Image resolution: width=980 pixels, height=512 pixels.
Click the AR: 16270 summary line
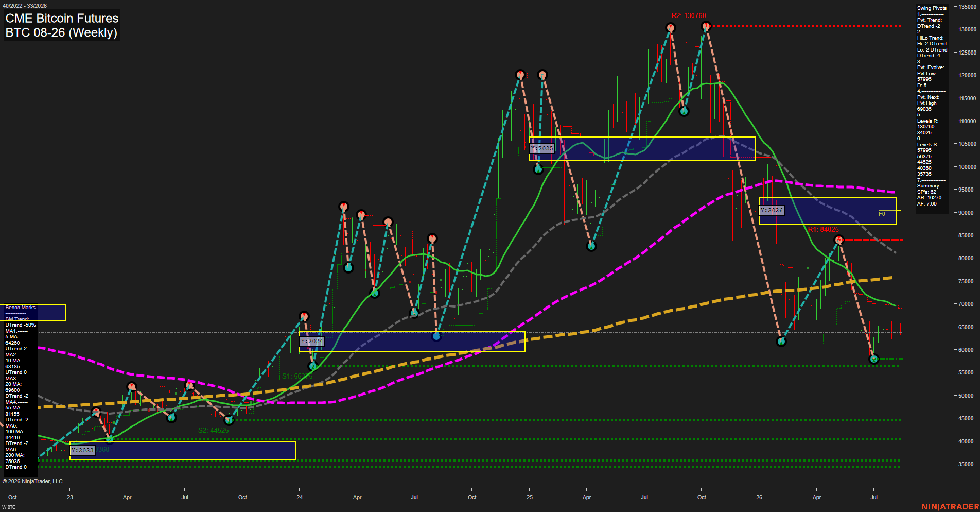pyautogui.click(x=929, y=198)
